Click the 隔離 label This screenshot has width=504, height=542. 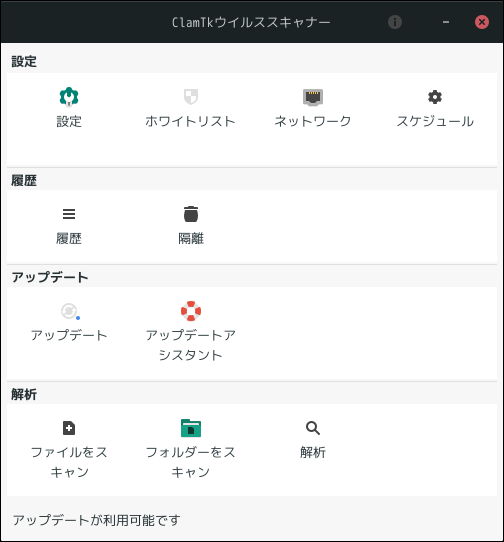pyautogui.click(x=191, y=239)
